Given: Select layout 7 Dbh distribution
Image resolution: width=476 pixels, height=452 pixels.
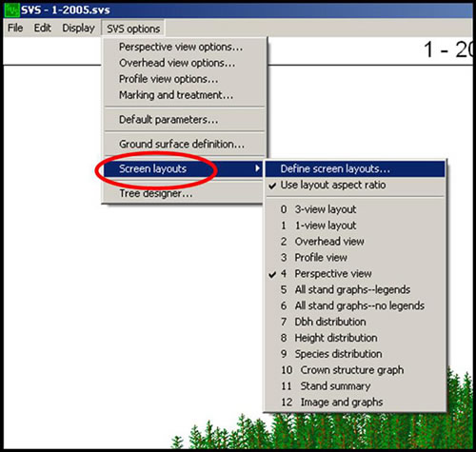Looking at the screenshot, I should [x=355, y=322].
